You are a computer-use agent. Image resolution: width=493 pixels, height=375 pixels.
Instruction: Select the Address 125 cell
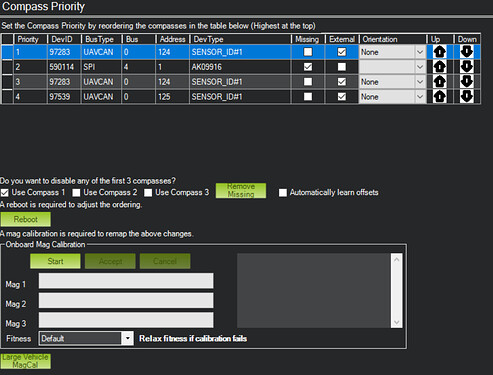point(172,97)
